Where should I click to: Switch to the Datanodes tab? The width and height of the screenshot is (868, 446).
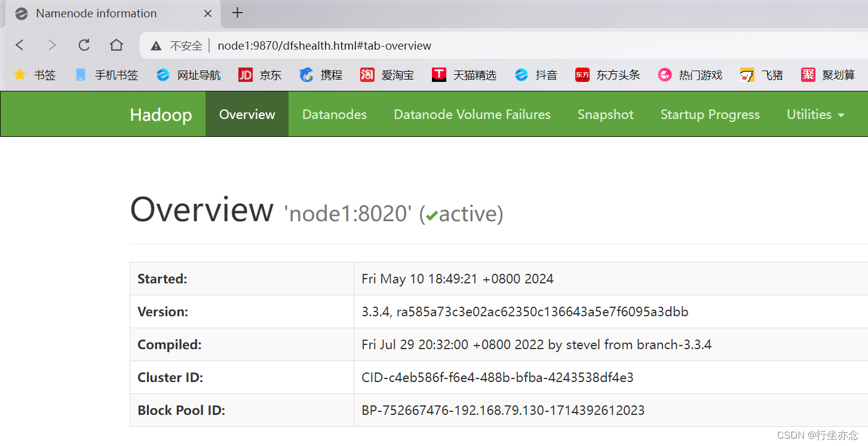(x=334, y=114)
